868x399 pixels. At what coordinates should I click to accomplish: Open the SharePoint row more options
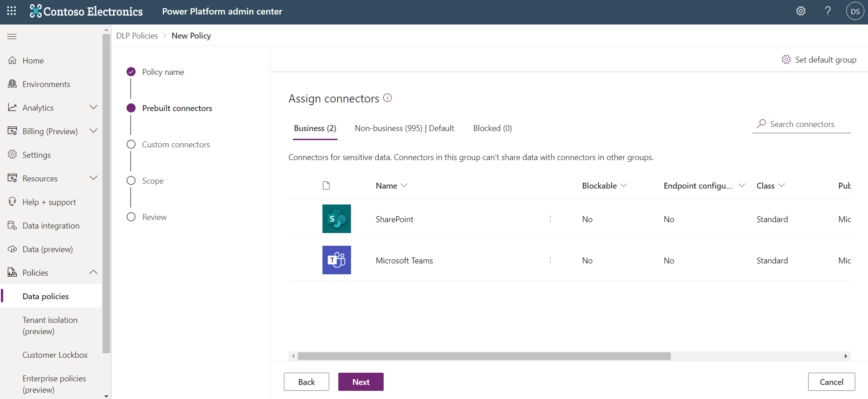click(550, 219)
